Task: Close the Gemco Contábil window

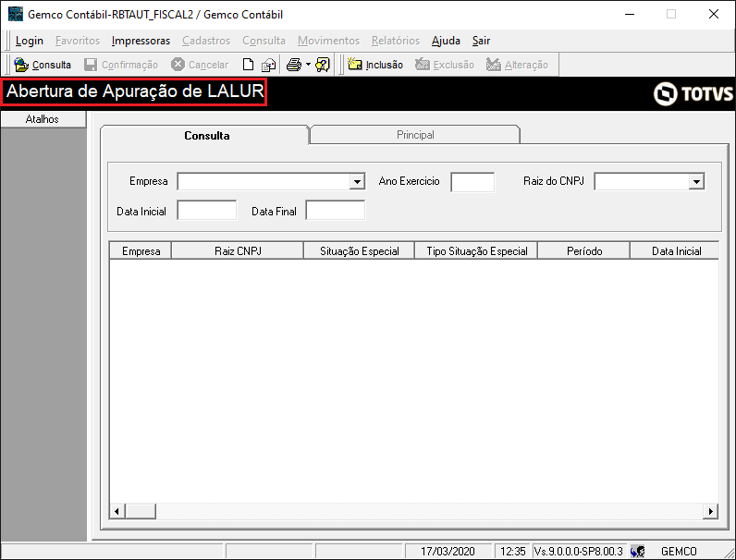Action: 714,14
